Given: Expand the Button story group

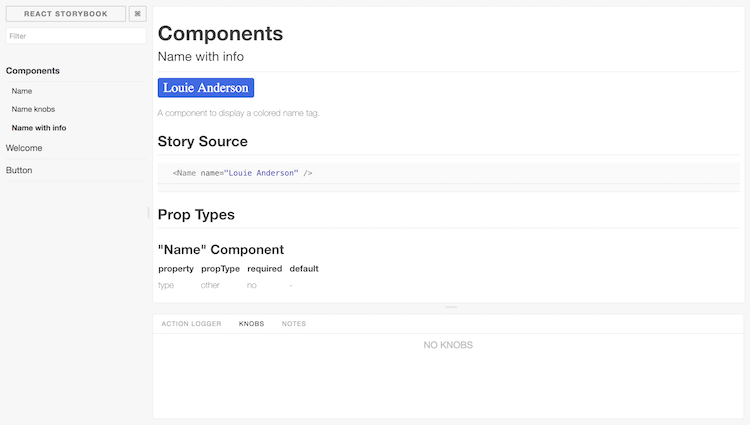Looking at the screenshot, I should (19, 170).
